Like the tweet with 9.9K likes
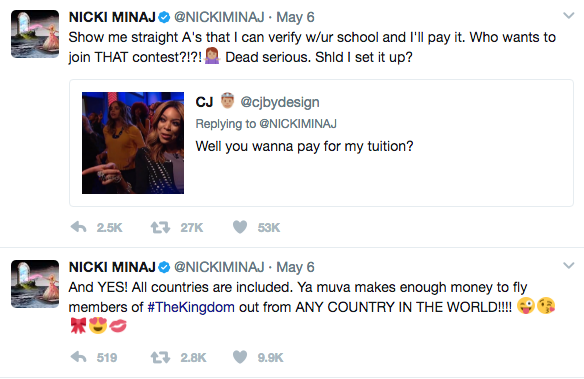Image resolution: width=584 pixels, height=379 pixels. click(240, 357)
